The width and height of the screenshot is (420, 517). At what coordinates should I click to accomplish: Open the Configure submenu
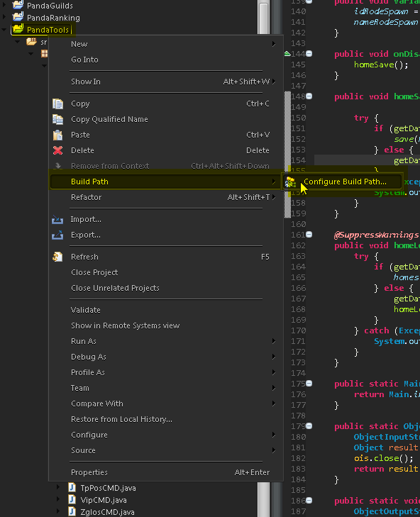pos(166,435)
